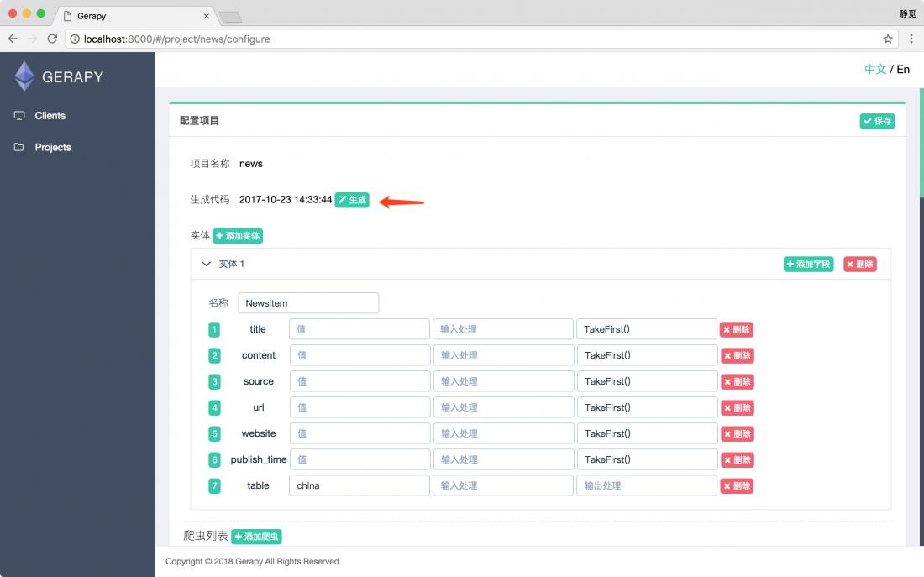Open Projects from sidebar

tap(53, 147)
